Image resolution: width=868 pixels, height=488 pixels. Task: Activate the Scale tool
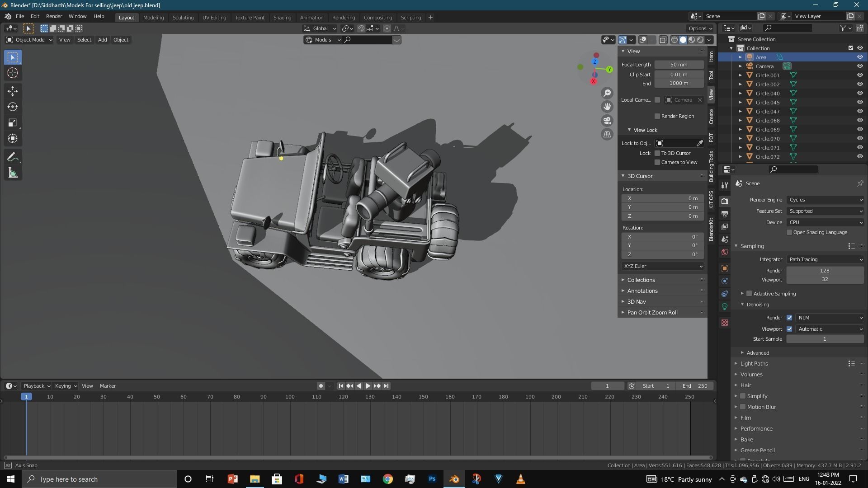[13, 123]
